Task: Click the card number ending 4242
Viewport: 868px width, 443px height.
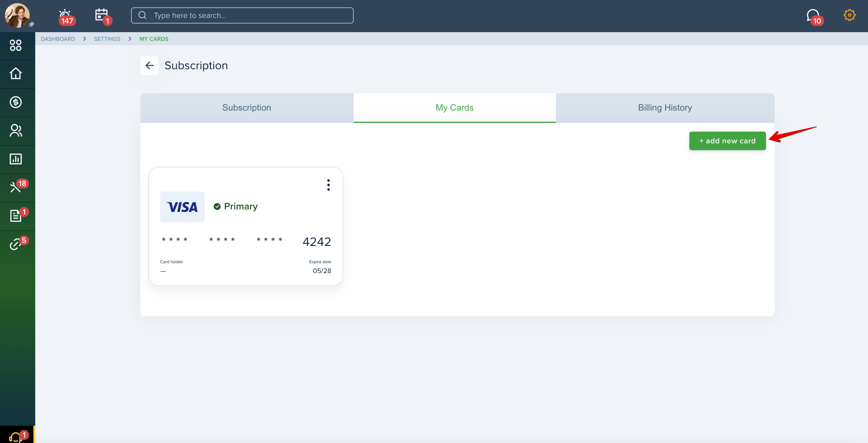Action: coord(246,241)
